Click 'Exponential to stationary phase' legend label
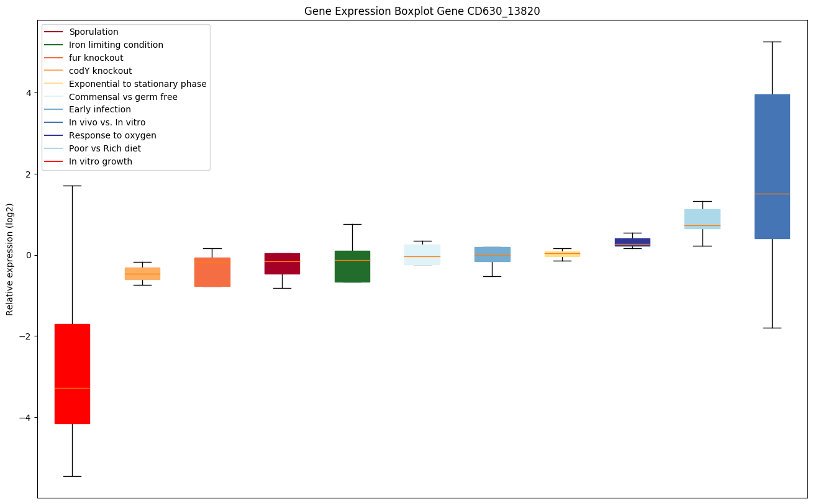This screenshot has height=504, width=813. click(138, 84)
